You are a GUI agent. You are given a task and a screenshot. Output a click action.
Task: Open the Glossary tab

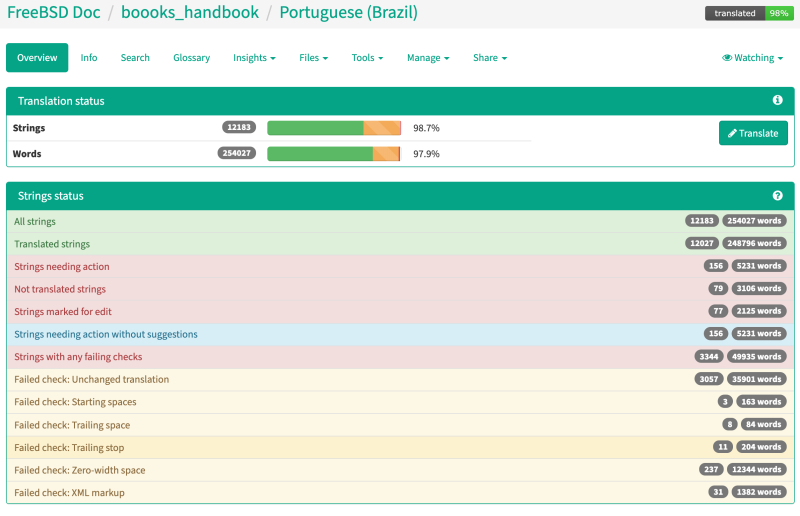point(191,58)
